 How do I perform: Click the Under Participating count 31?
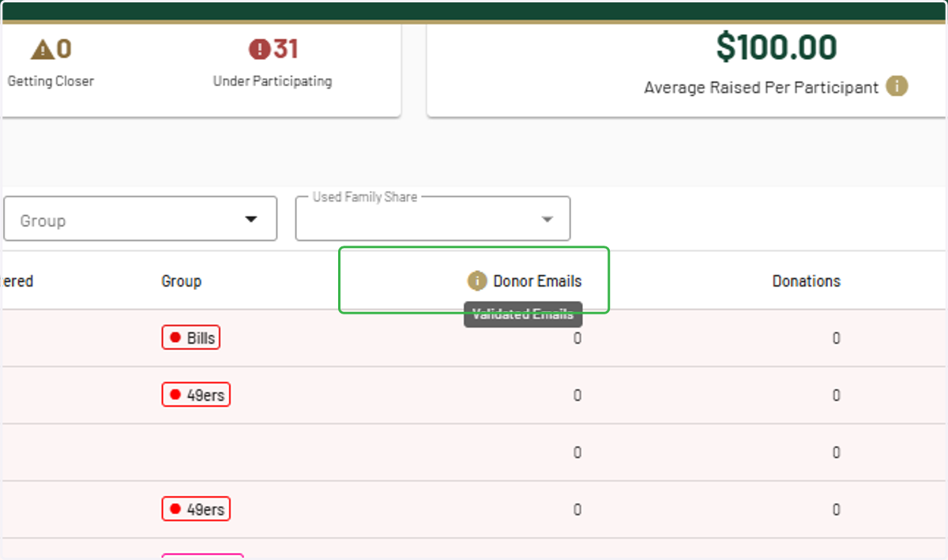[x=285, y=50]
